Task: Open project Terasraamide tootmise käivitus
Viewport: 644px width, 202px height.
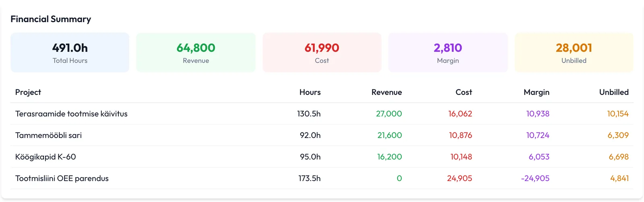Action: pos(71,114)
